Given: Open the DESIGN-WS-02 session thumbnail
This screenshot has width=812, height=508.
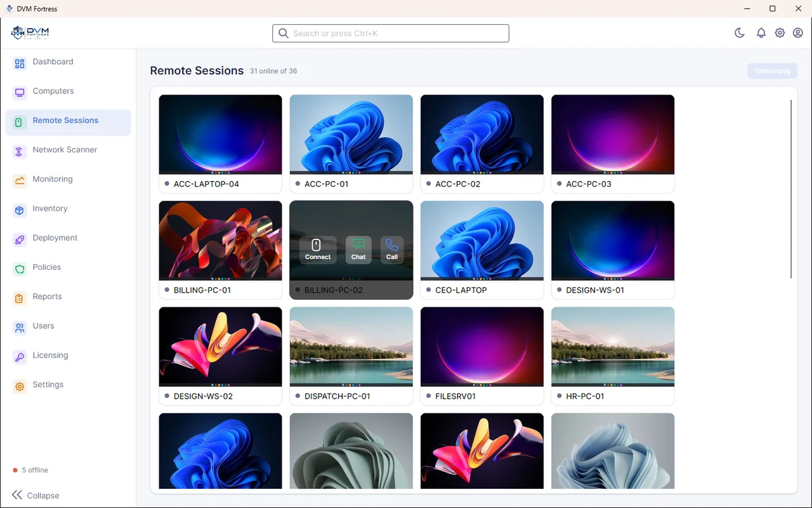Looking at the screenshot, I should click(x=220, y=347).
